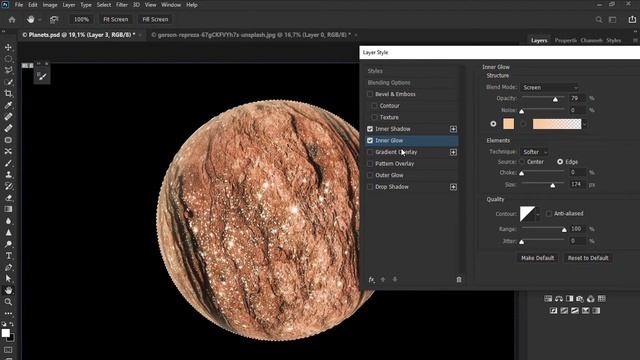Open the Contour picker dropdown arrow
The width and height of the screenshot is (640, 360).
point(538,214)
